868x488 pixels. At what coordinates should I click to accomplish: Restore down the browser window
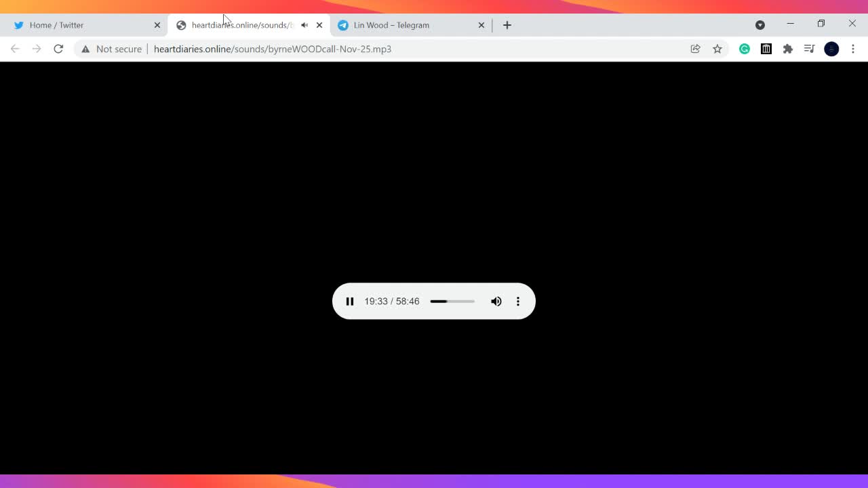(821, 24)
